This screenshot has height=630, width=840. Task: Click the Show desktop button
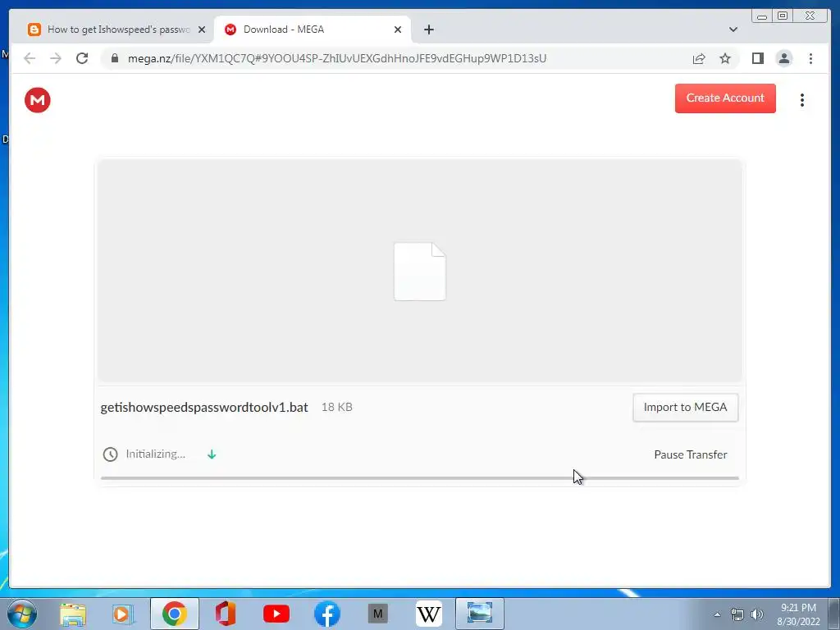[x=834, y=614]
